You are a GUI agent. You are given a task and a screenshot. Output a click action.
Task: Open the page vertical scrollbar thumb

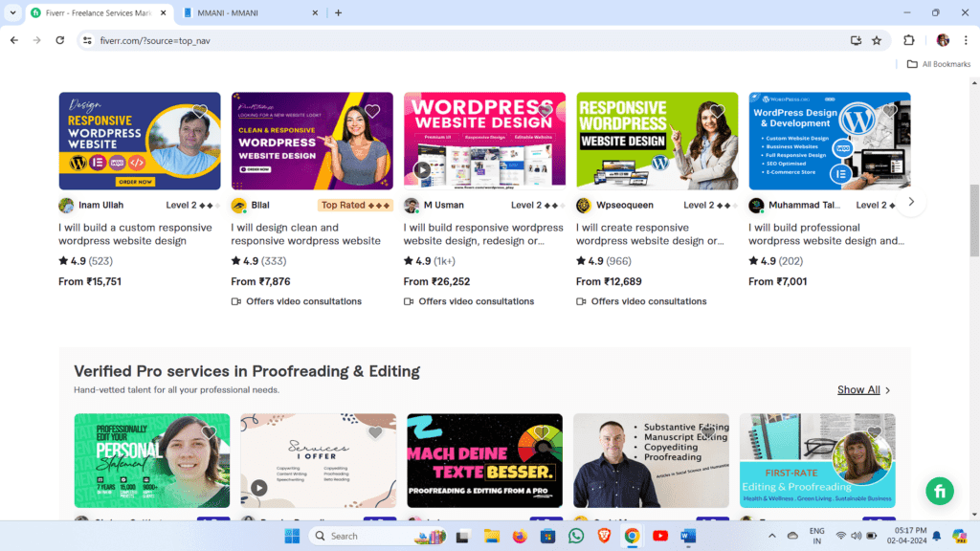click(974, 220)
